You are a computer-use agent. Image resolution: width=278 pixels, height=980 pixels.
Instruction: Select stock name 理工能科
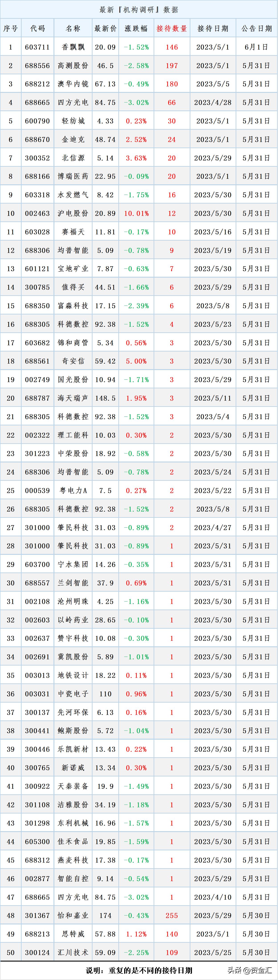(x=73, y=435)
